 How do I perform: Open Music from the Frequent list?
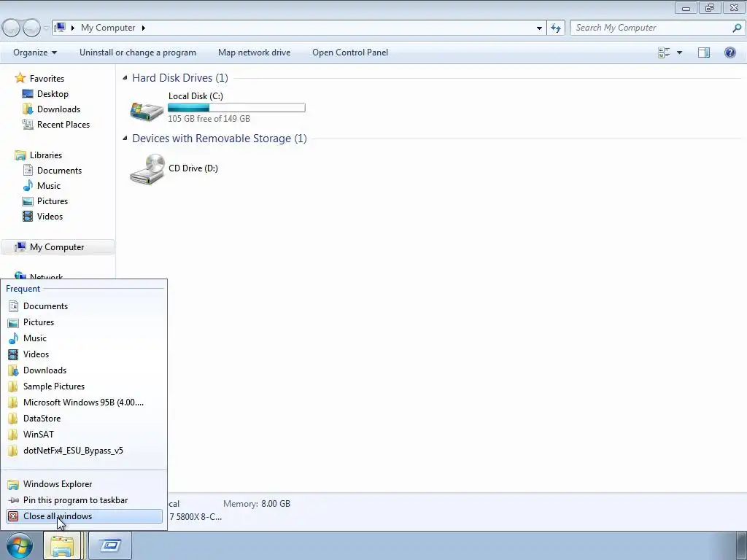pos(84,338)
